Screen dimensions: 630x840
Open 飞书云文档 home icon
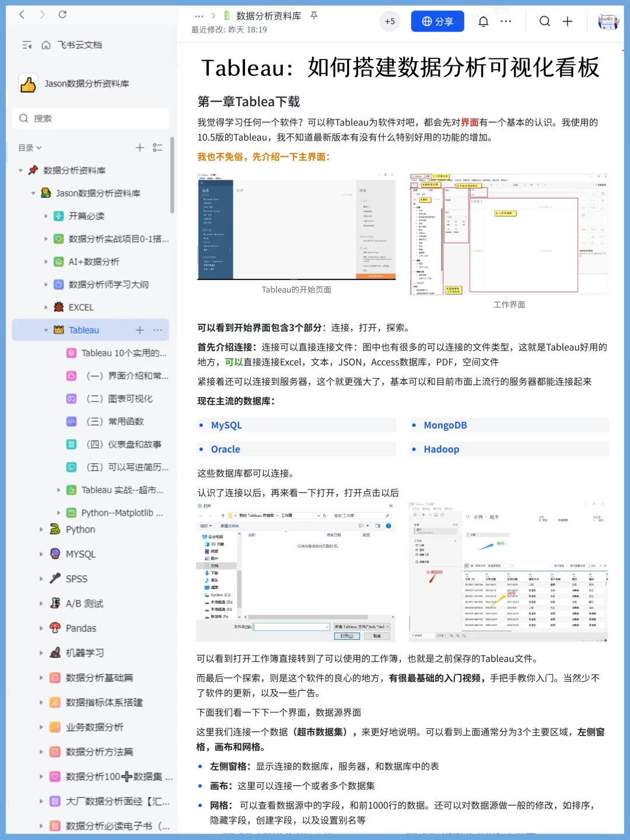click(46, 45)
